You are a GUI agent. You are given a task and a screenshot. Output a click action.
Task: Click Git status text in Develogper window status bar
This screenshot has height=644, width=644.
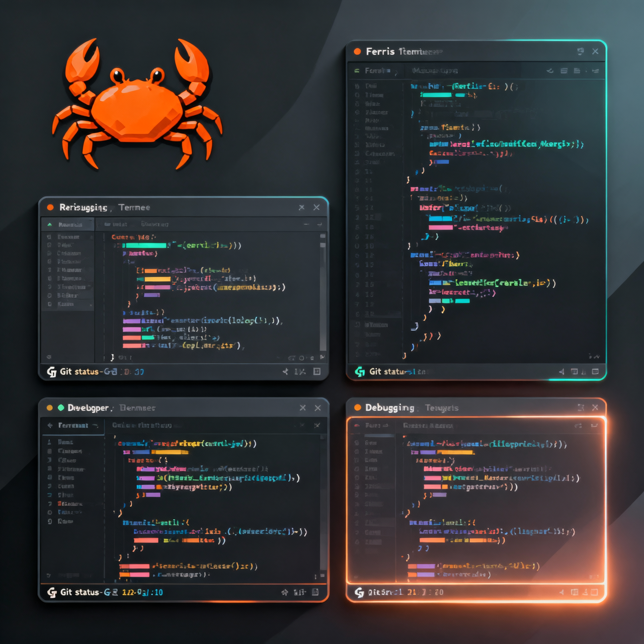coord(79,592)
